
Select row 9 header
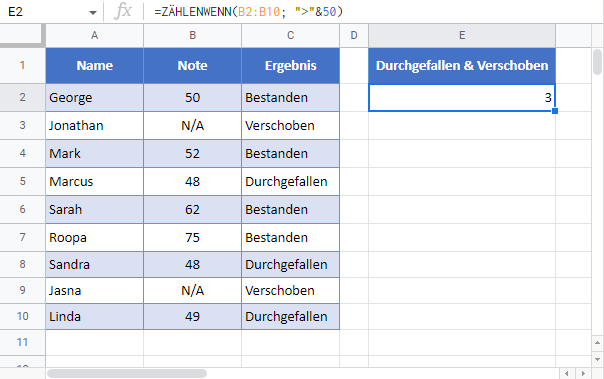[x=22, y=290]
